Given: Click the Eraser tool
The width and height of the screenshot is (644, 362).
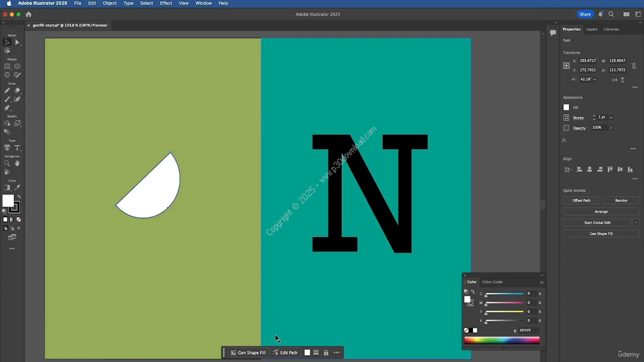Looking at the screenshot, I should click(17, 90).
